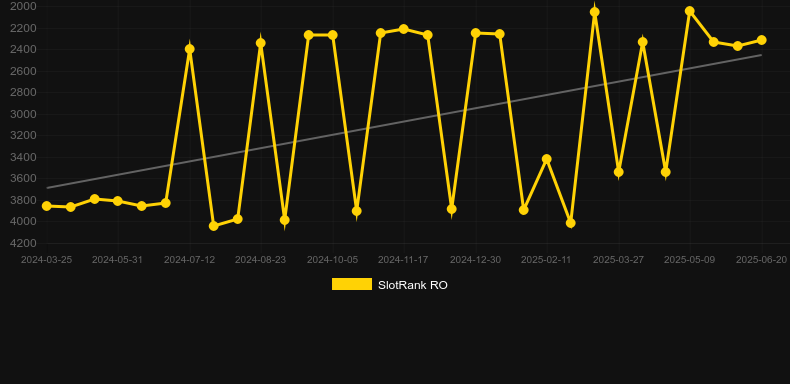Image resolution: width=790 pixels, height=384 pixels.
Task: Click the 2025-02-11 x-axis date label
Action: pyautogui.click(x=546, y=260)
